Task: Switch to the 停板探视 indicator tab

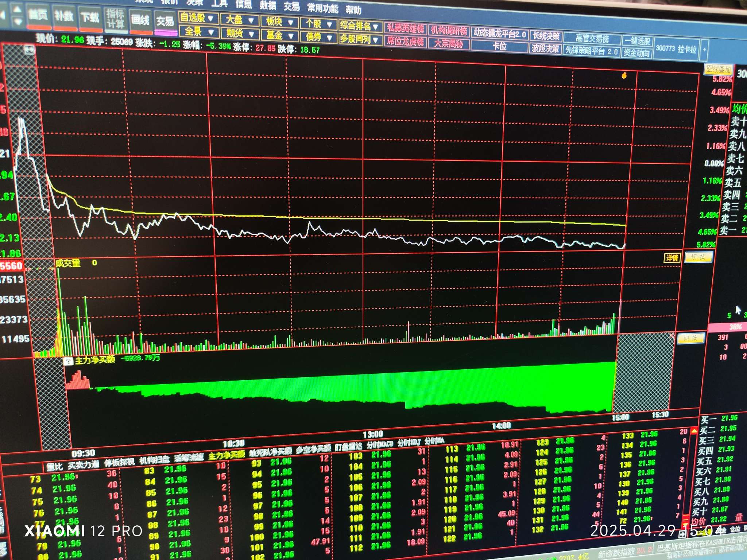Action: [119, 462]
